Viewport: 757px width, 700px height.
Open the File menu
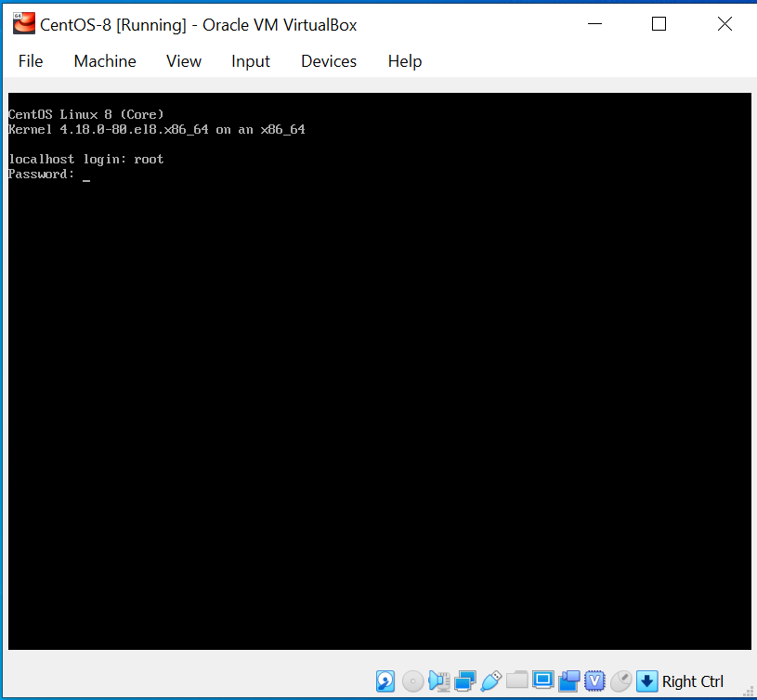(31, 61)
